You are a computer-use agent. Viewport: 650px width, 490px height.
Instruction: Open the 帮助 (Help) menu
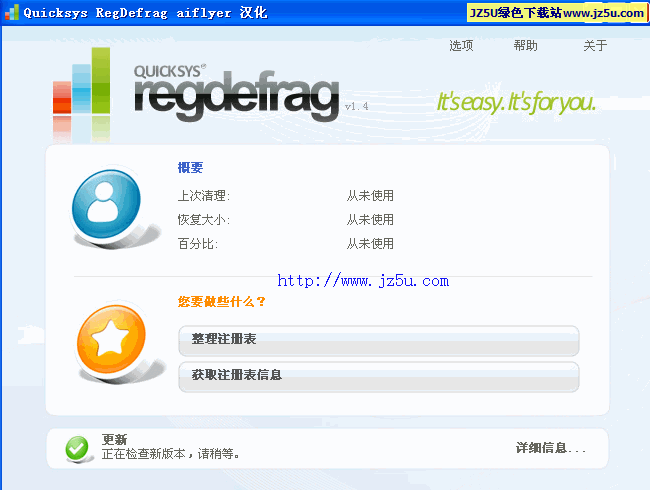tap(525, 45)
